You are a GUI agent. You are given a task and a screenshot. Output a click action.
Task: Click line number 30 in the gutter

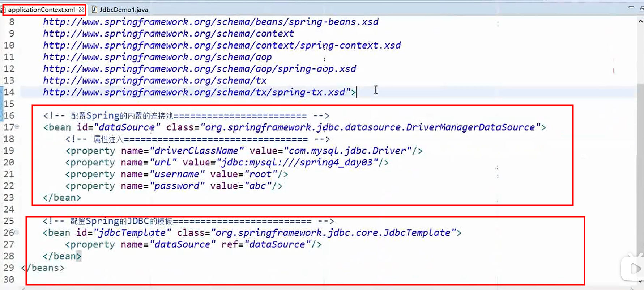point(9,280)
